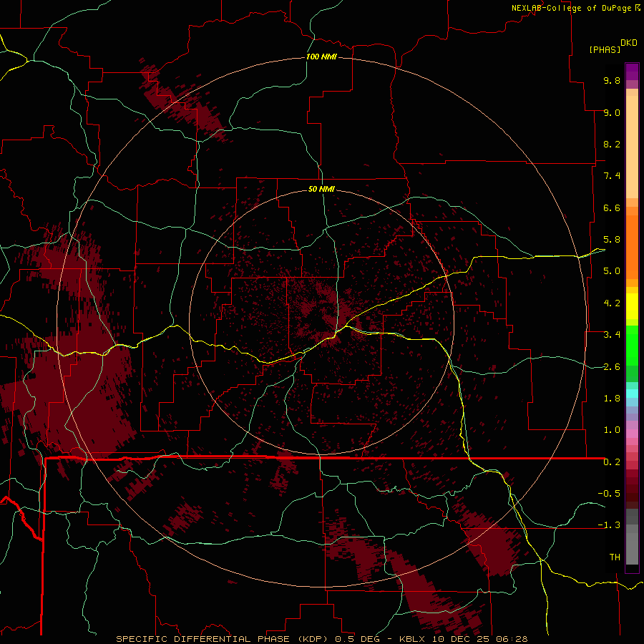This screenshot has width=644, height=644.
Task: Click the 8.2 scale value
Action: tap(612, 144)
